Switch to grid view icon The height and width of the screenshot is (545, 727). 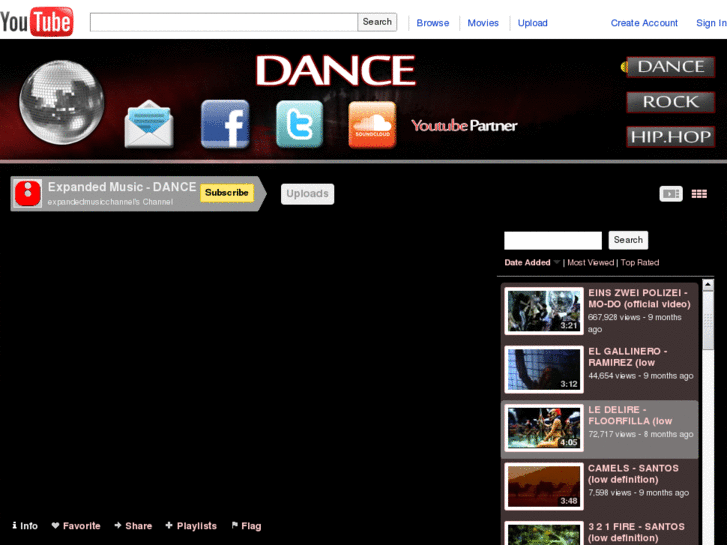click(699, 194)
